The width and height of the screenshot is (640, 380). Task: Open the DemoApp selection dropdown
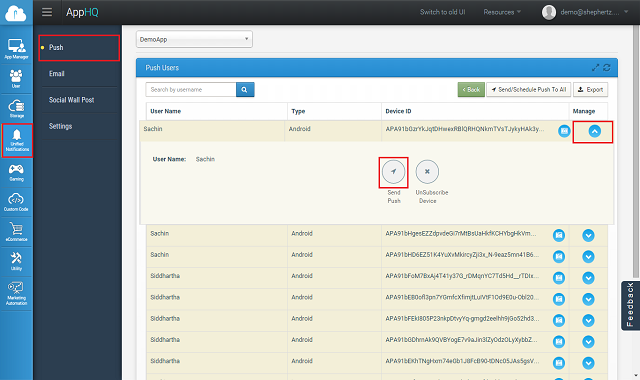[x=194, y=39]
